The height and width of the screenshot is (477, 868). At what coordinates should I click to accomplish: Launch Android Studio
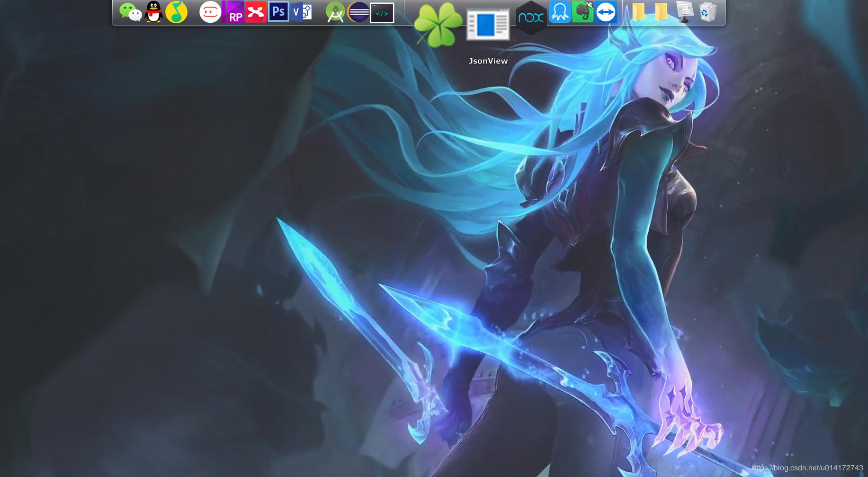335,12
